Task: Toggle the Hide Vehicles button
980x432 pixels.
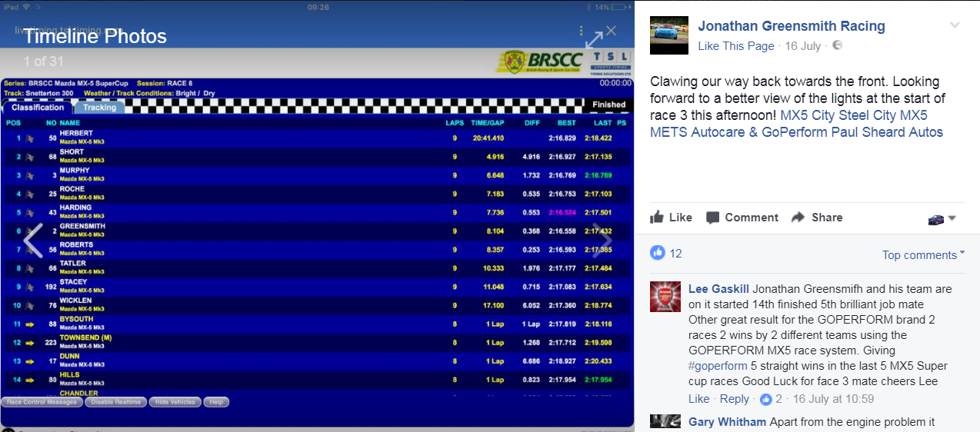Action: pyautogui.click(x=174, y=402)
